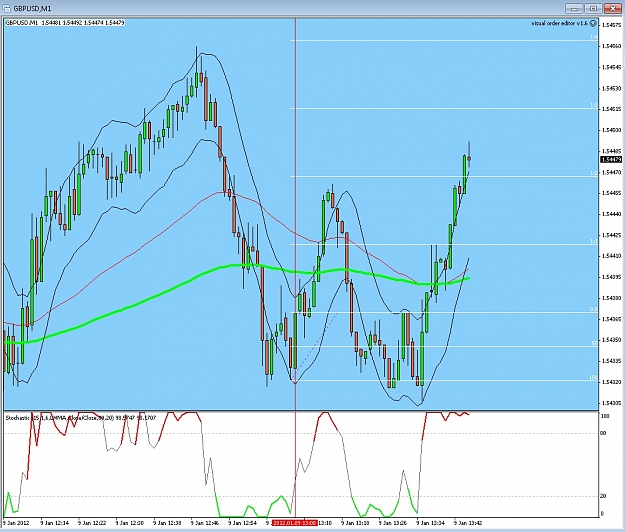Select the 1:2 Fibonacci level label

[594, 173]
